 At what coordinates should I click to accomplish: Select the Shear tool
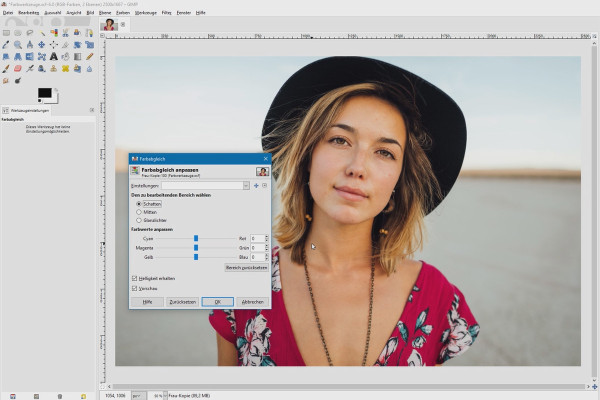6,57
